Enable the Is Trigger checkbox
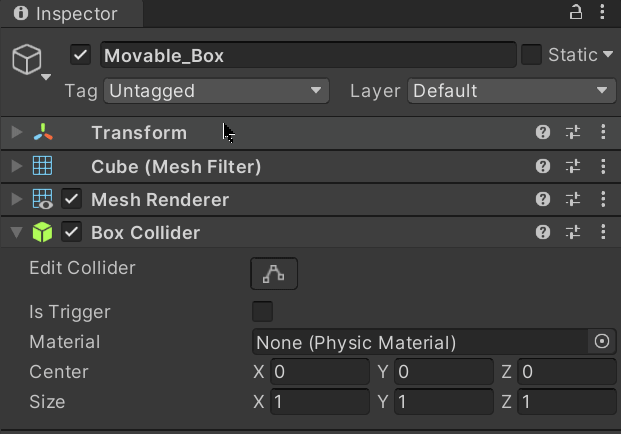 point(262,311)
